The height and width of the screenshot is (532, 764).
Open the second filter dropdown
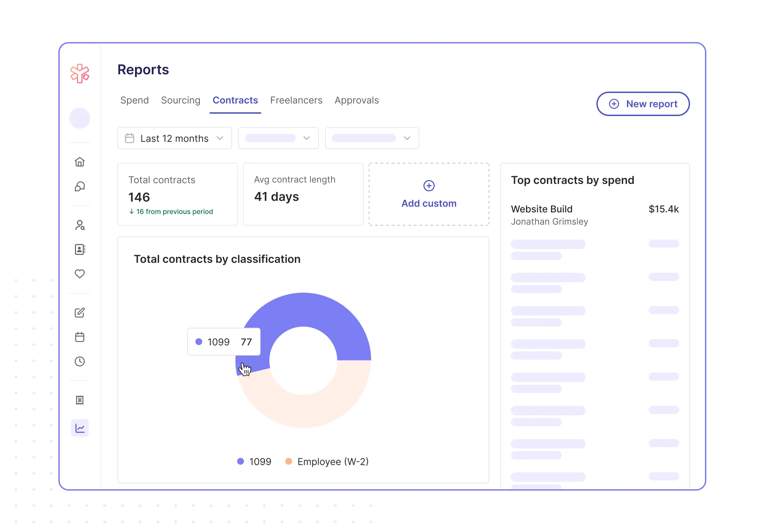[278, 138]
